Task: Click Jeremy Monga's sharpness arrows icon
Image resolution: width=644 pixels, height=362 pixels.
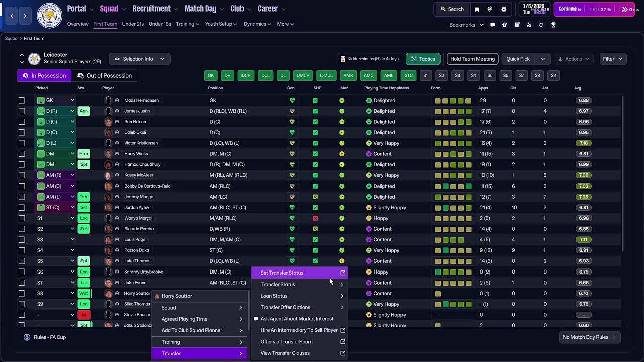Action: 315,197
